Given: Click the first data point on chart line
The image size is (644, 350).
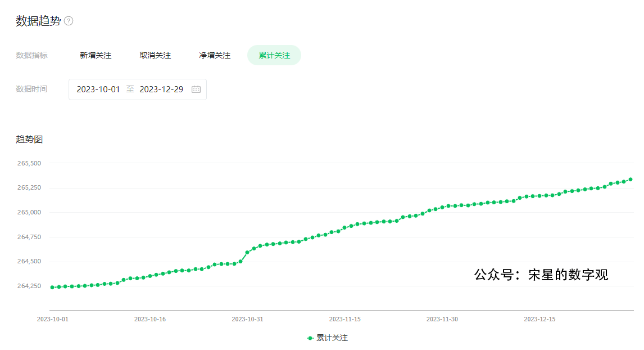Looking at the screenshot, I should 52,288.
